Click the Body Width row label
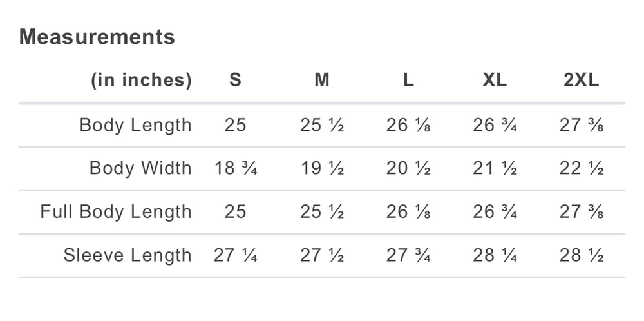The height and width of the screenshot is (321, 644). click(140, 168)
